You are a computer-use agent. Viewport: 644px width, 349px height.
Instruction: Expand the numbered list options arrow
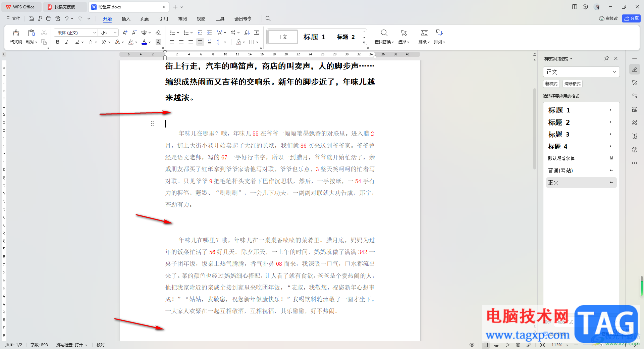191,33
